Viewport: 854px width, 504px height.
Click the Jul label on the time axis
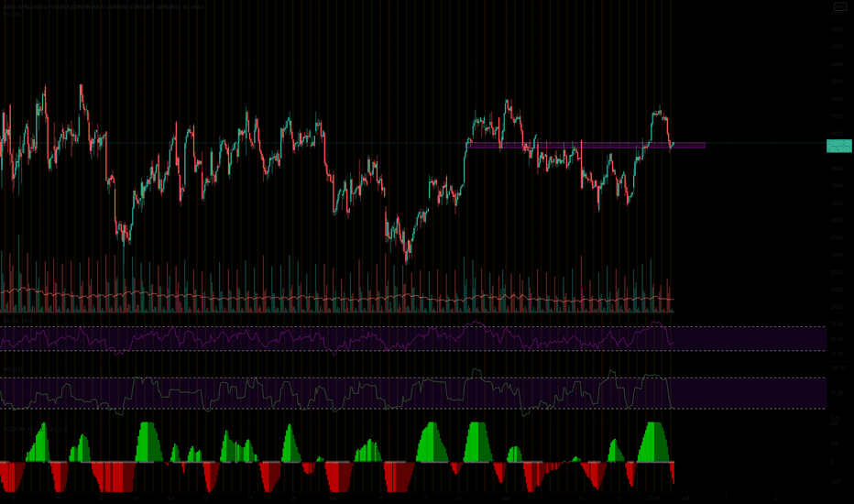686,498
